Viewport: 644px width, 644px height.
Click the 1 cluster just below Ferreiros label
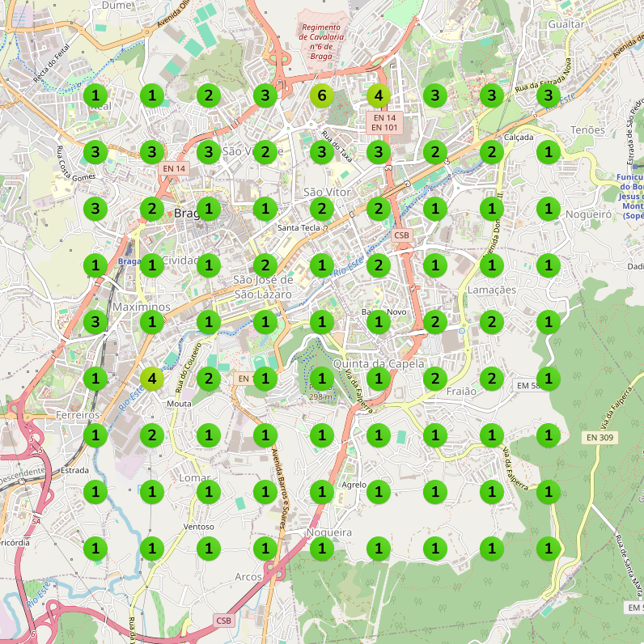pos(95,435)
